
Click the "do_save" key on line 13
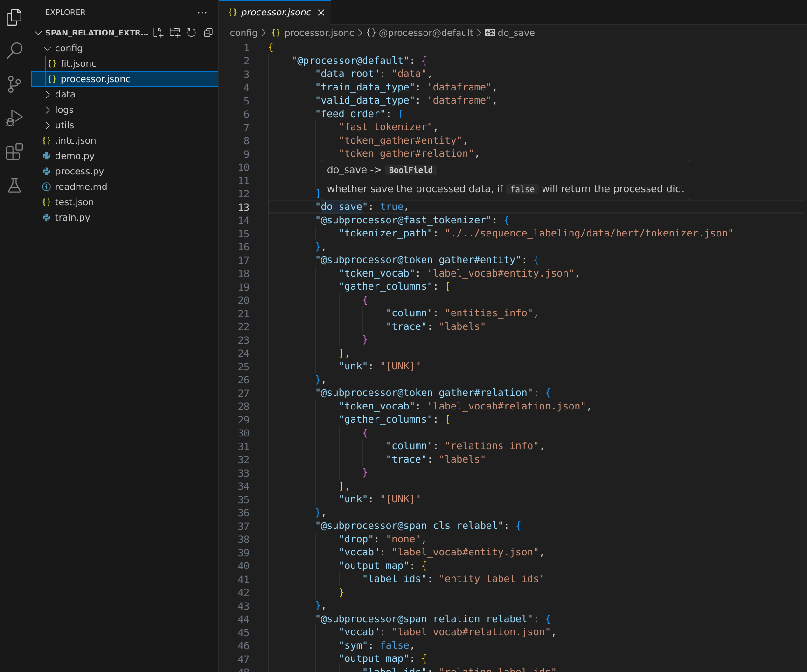(x=341, y=207)
